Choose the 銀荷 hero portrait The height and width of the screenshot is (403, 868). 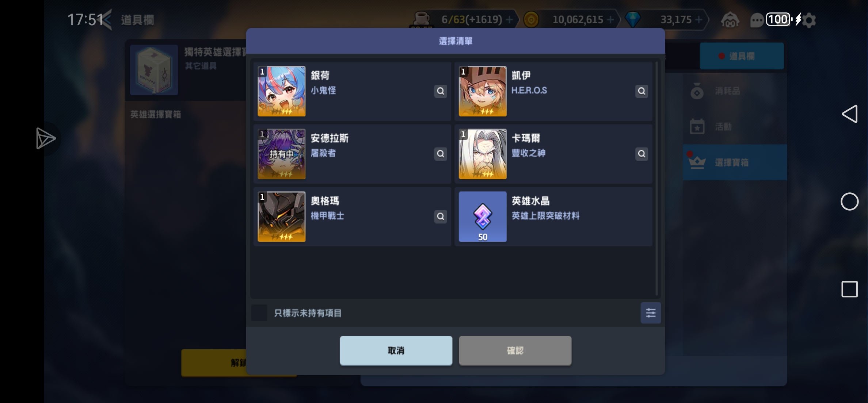point(282,91)
